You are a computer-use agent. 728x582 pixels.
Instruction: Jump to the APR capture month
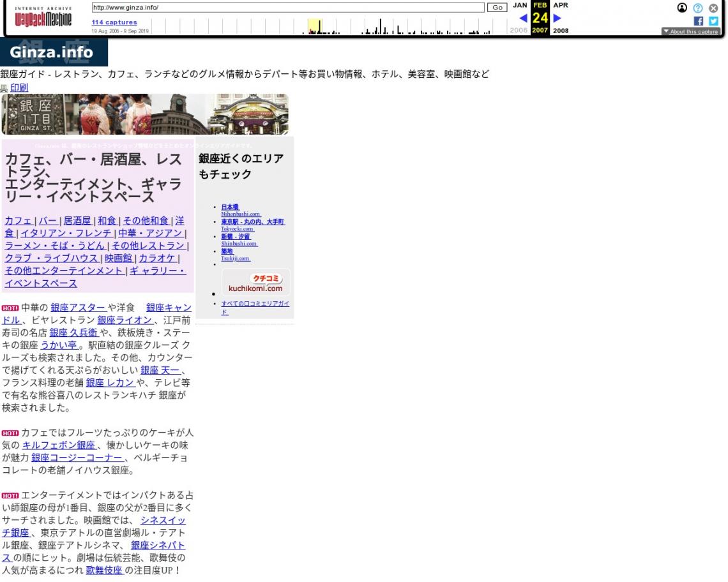pyautogui.click(x=561, y=5)
